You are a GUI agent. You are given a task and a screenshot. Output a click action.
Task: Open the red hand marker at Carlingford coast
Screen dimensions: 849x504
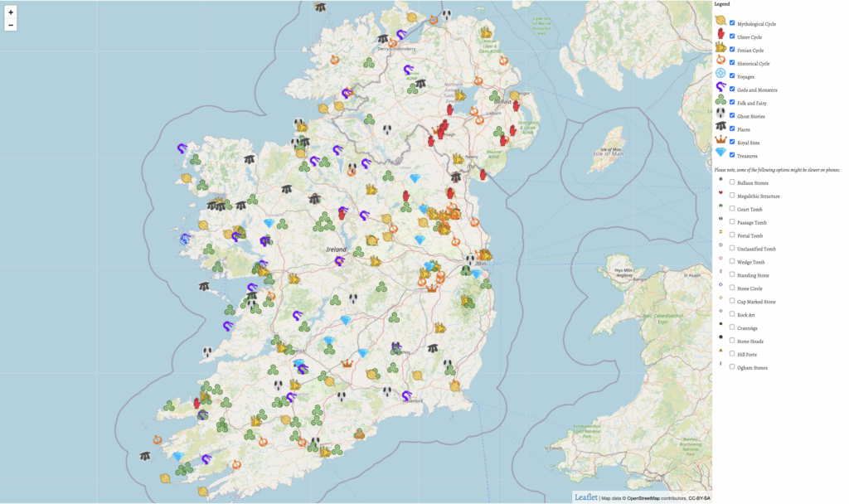pos(483,174)
